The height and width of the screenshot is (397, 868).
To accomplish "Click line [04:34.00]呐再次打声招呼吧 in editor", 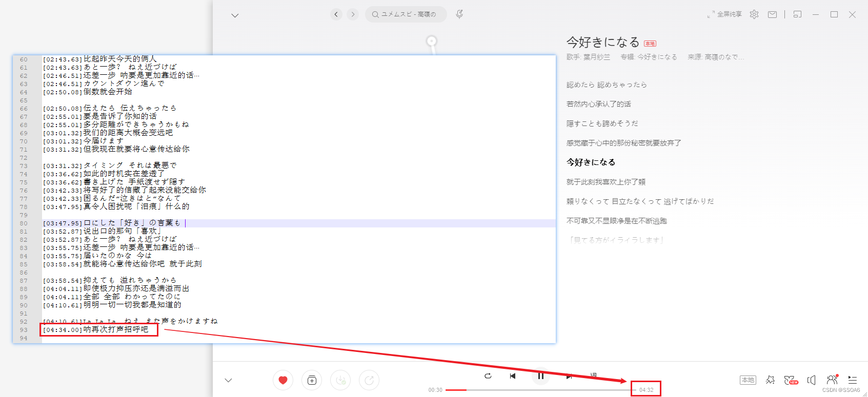I will pyautogui.click(x=96, y=329).
